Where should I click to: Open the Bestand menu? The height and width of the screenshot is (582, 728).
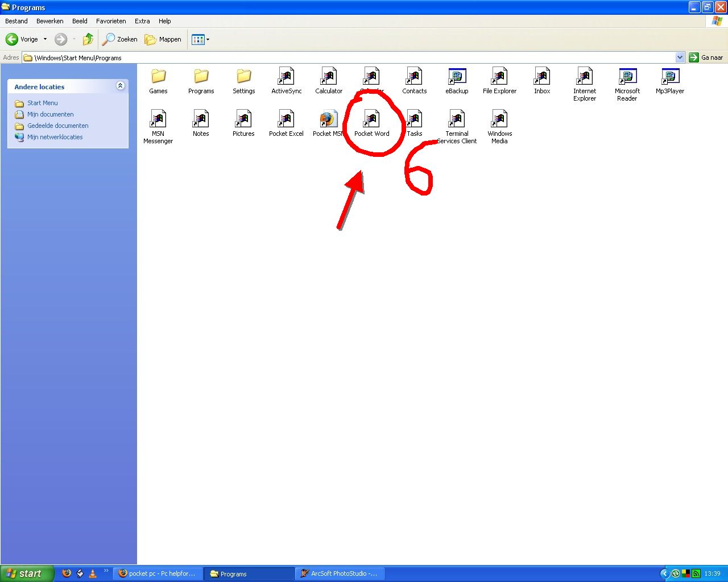(x=16, y=21)
